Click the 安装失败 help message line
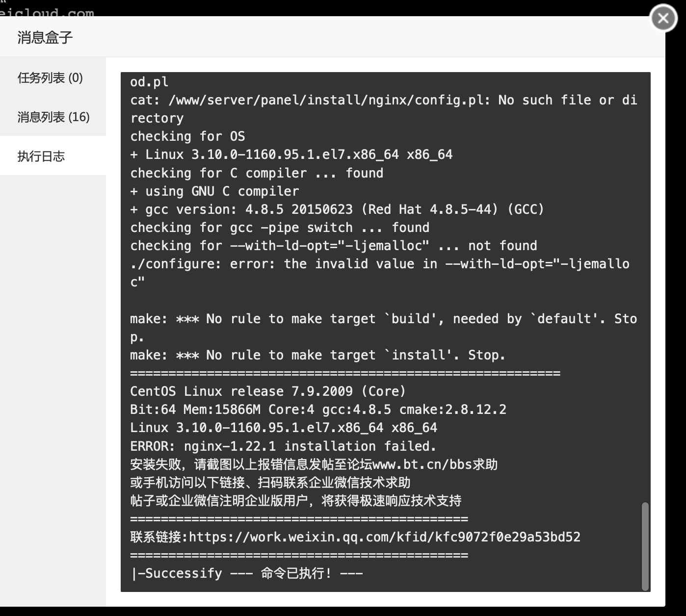The width and height of the screenshot is (686, 616). tap(314, 464)
